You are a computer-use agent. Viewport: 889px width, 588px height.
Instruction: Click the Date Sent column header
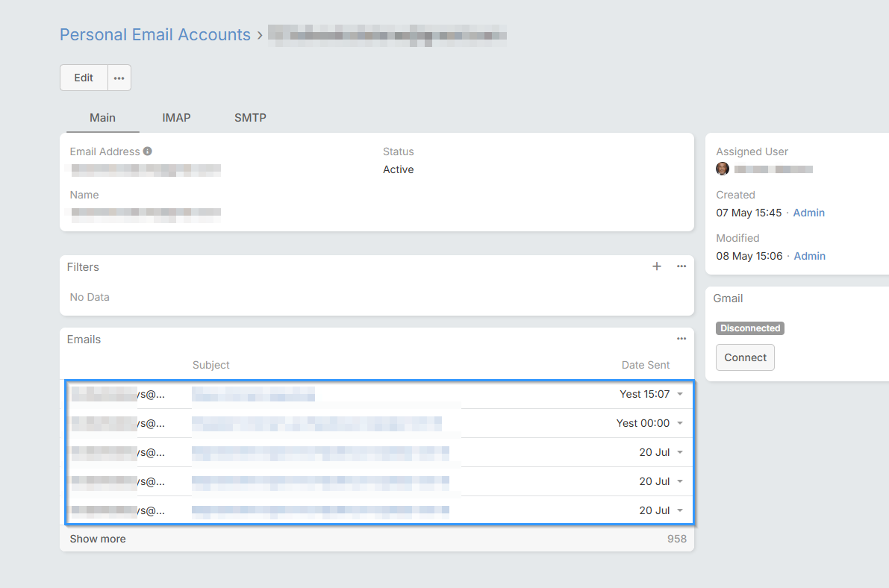click(645, 365)
